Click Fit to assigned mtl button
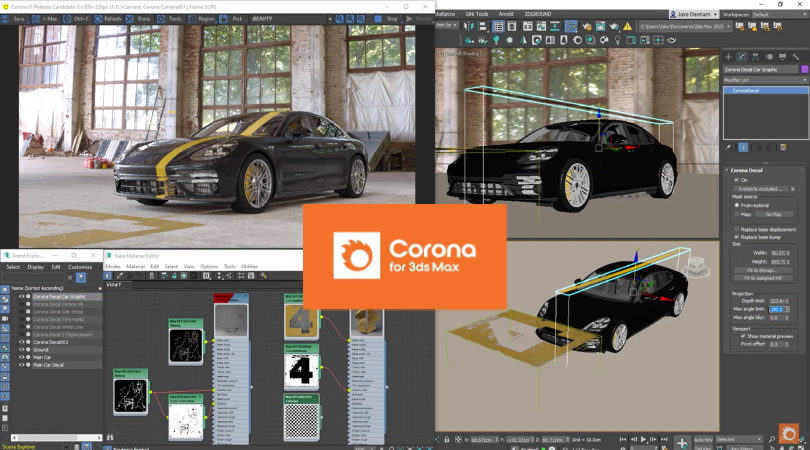810x450 pixels. tap(762, 278)
